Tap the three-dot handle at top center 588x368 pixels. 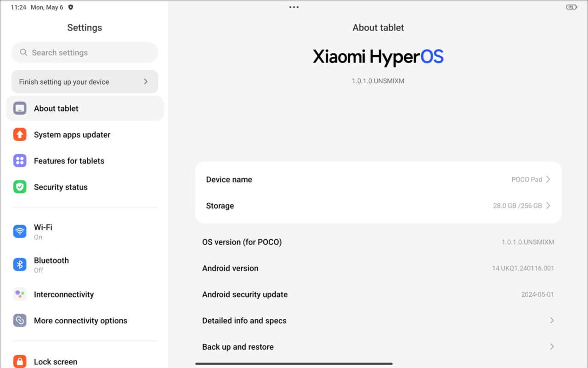click(294, 7)
